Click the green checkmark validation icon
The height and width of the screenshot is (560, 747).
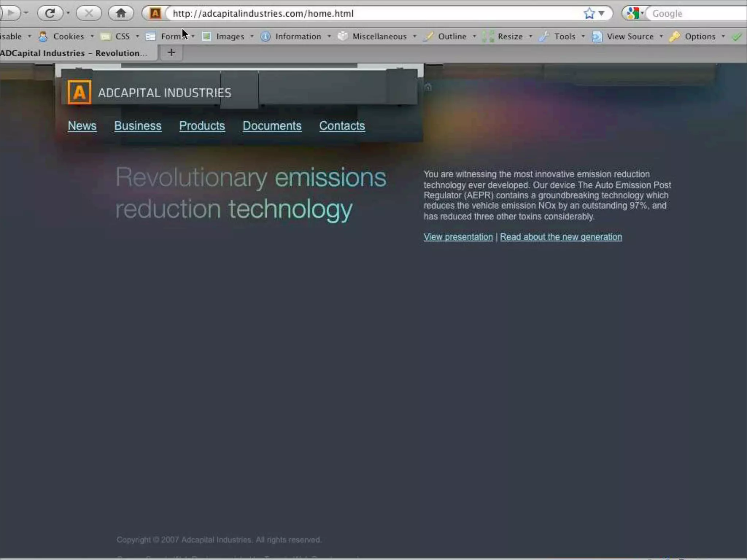pyautogui.click(x=737, y=36)
